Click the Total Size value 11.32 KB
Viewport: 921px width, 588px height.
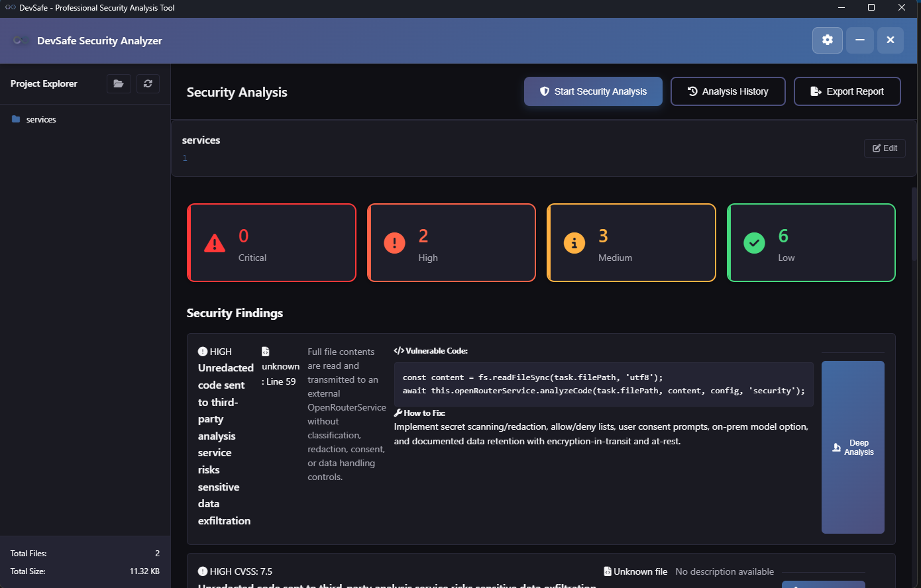point(144,571)
